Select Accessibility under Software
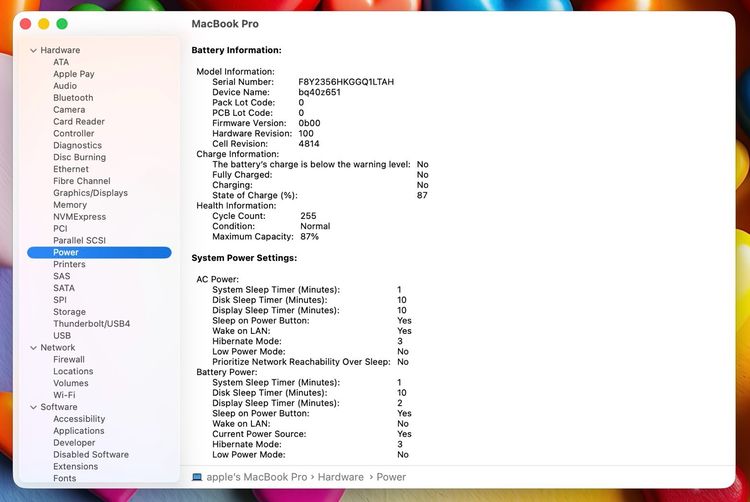This screenshot has width=750, height=502. [79, 419]
